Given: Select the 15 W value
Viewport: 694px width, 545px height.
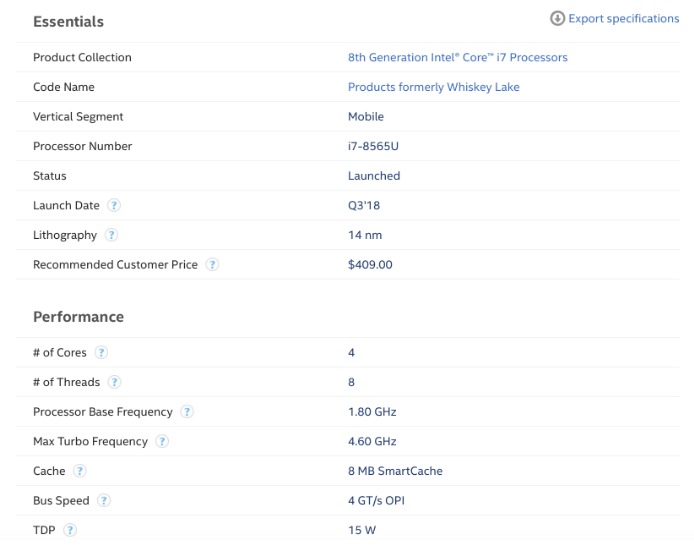Looking at the screenshot, I should pyautogui.click(x=362, y=530).
